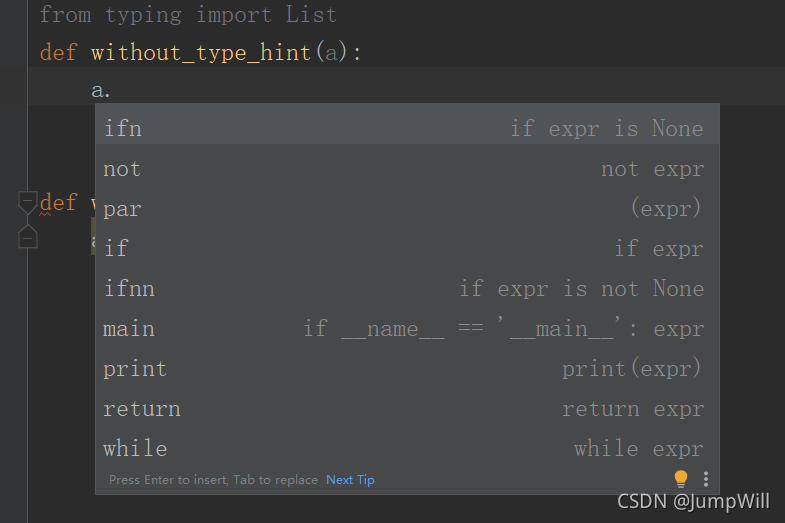Select the 'return' completion item
Viewport: 785px width, 523px height.
tap(407, 409)
